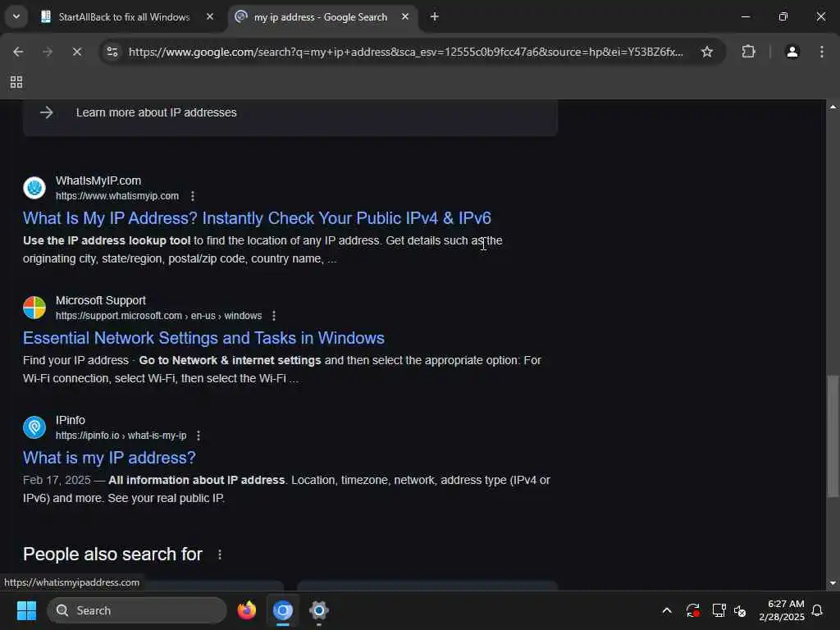Click the vertical scrollbar thumb
840x630 pixels.
[x=833, y=436]
